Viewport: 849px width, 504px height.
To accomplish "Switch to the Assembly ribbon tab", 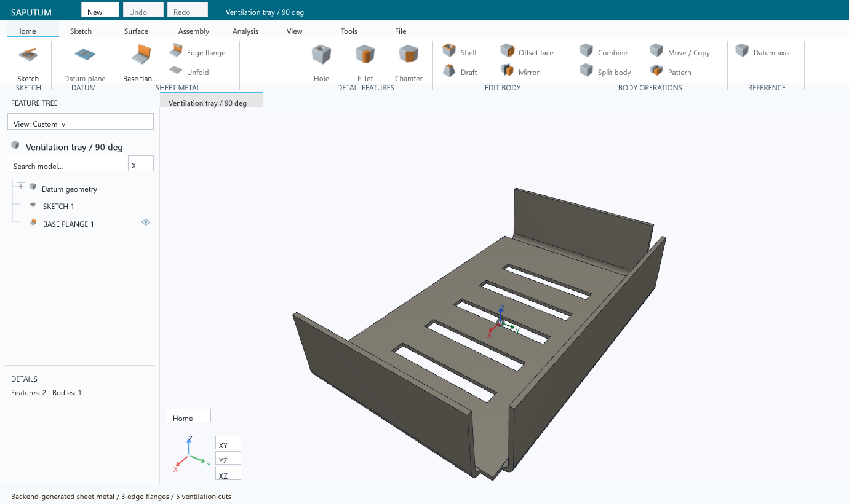I will coord(194,31).
